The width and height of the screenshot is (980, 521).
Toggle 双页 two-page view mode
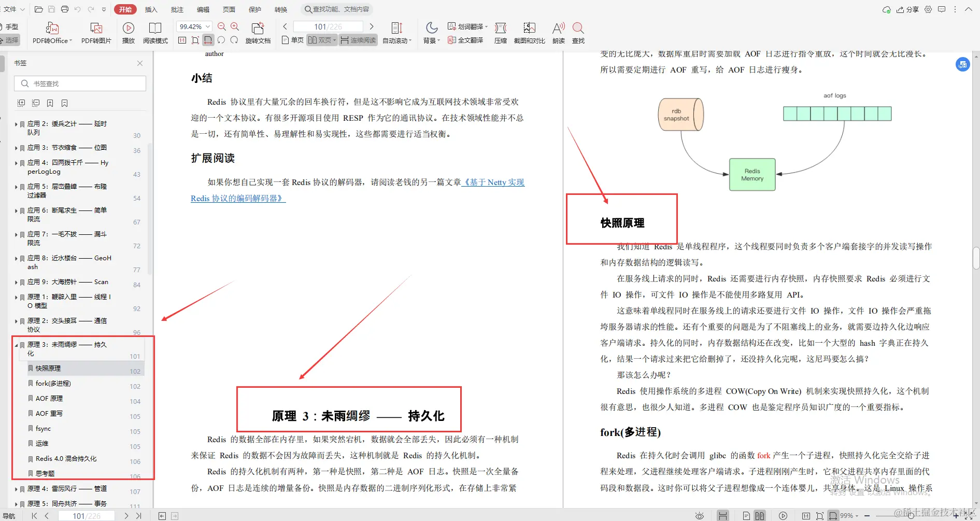pos(320,39)
